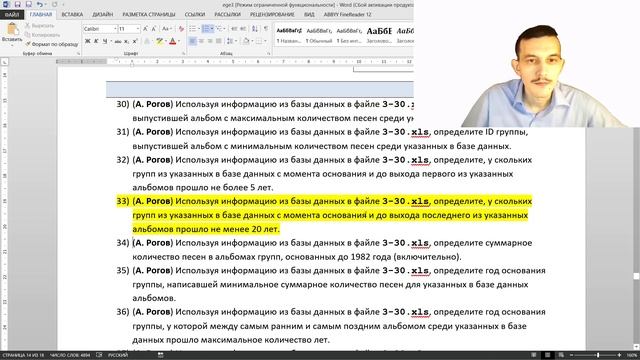Viewport: 640px width, 360px height.
Task: Open the Файл tab
Action: tap(12, 15)
